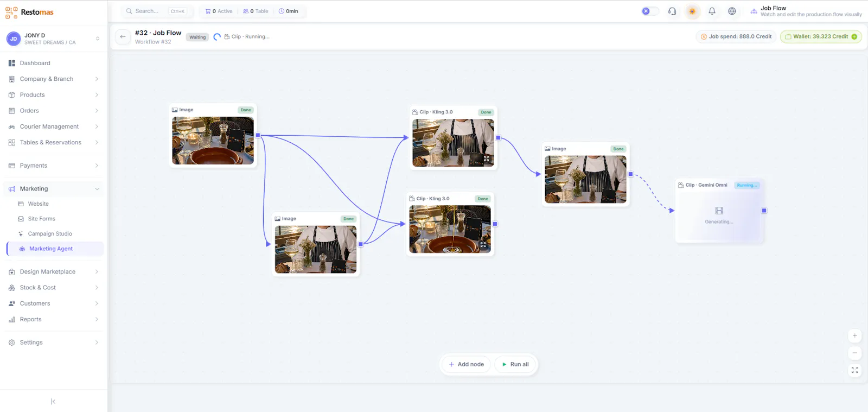This screenshot has height=412, width=868.
Task: Click the Settings gear icon
Action: (x=12, y=343)
